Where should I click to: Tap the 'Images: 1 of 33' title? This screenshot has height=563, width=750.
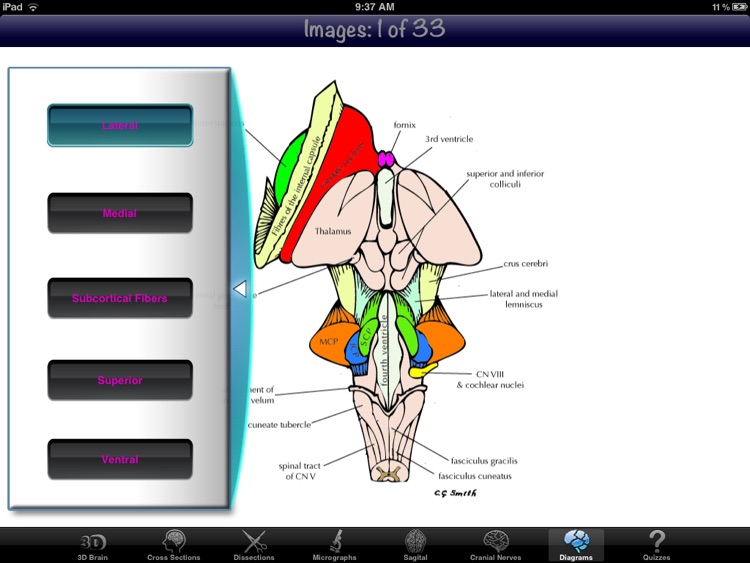tap(375, 29)
